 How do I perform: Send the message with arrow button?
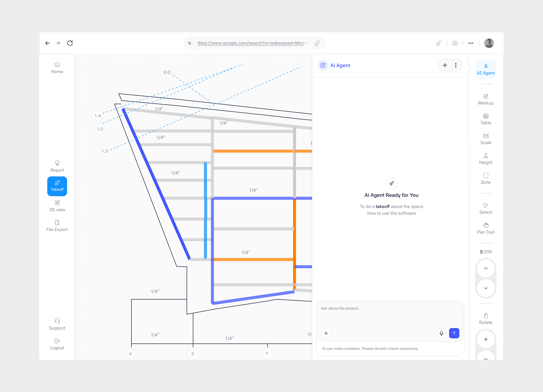454,333
